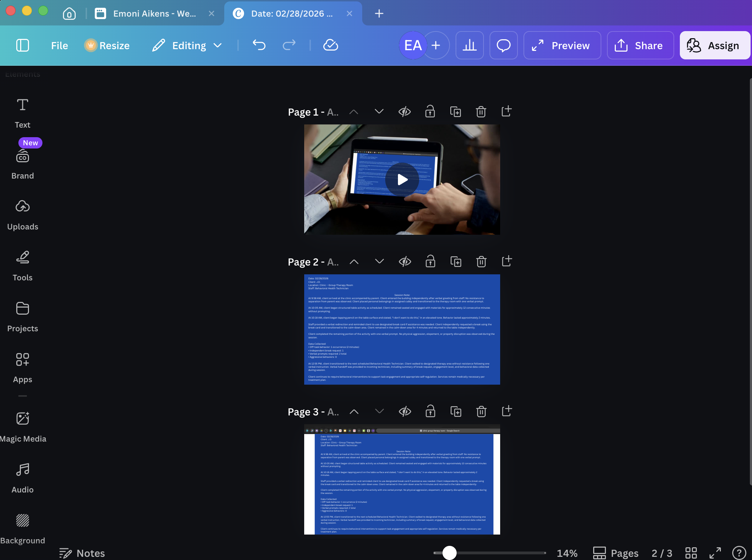Undo the last action

coord(259,45)
